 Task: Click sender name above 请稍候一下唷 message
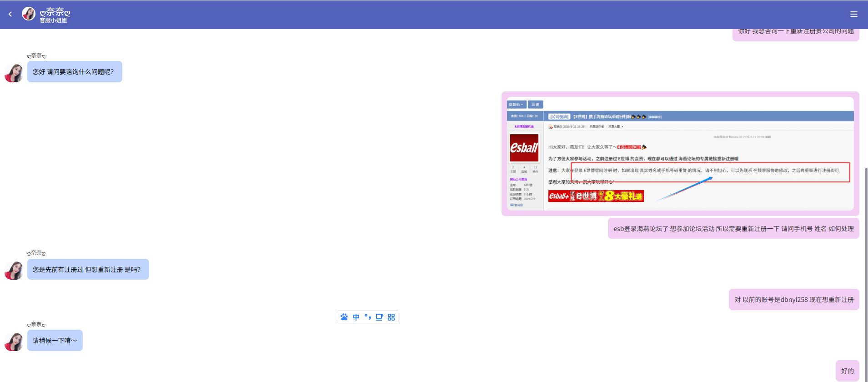tap(36, 324)
